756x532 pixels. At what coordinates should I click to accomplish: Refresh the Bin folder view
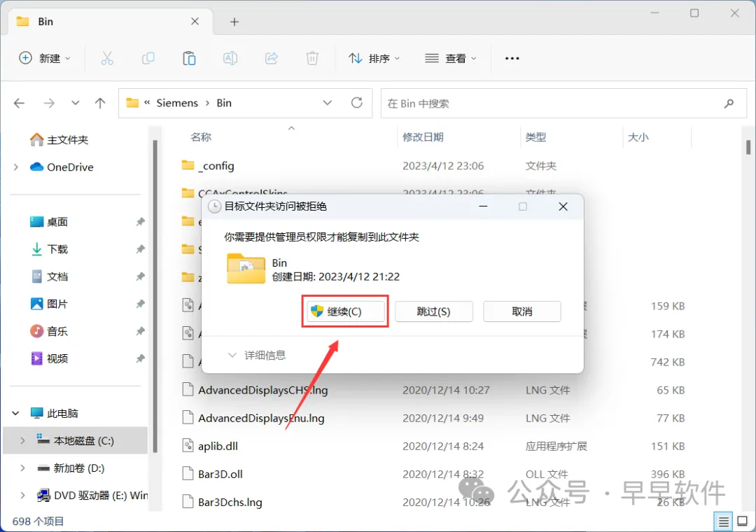[x=357, y=103]
